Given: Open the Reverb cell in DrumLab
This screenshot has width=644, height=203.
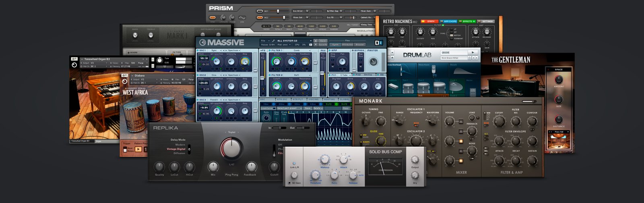Looking at the screenshot, I should pos(465,70).
